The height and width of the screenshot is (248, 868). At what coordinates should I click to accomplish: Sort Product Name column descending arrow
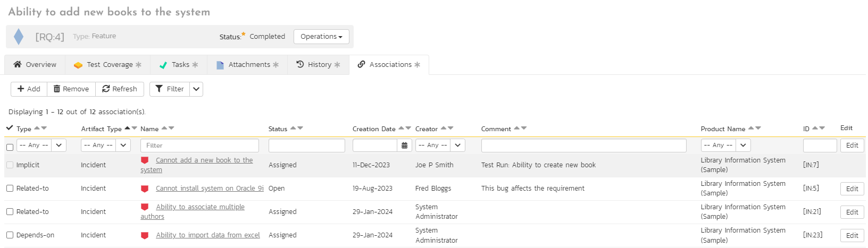click(758, 129)
